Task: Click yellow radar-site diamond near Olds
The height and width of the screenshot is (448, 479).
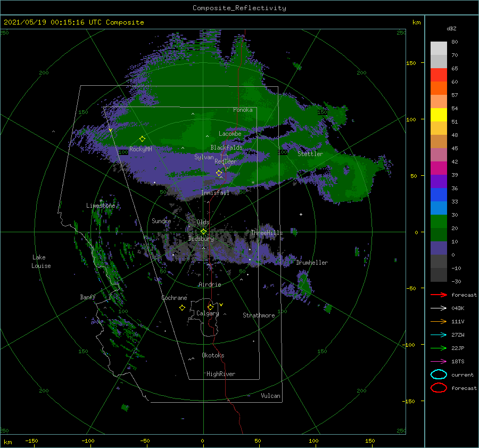Action: click(x=203, y=232)
